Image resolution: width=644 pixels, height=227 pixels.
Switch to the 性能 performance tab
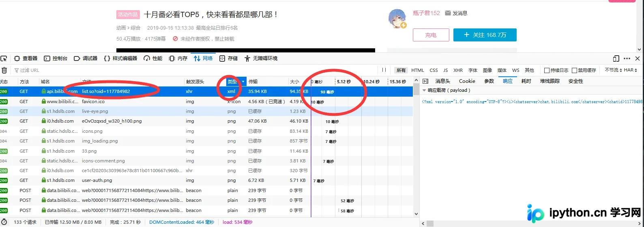point(153,58)
